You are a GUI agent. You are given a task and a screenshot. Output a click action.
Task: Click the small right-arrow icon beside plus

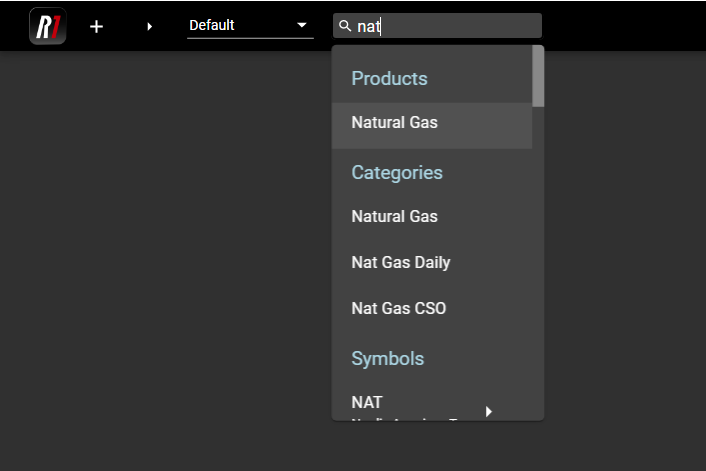coord(149,26)
